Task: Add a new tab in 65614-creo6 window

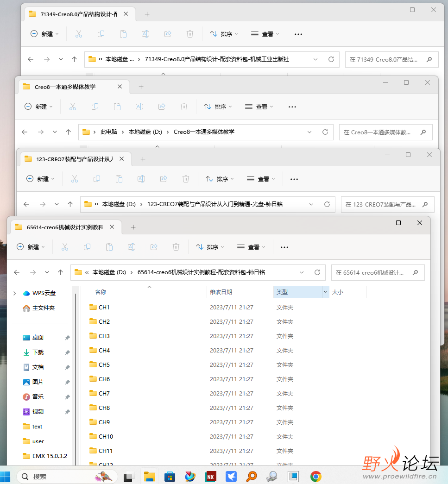Action: (133, 227)
